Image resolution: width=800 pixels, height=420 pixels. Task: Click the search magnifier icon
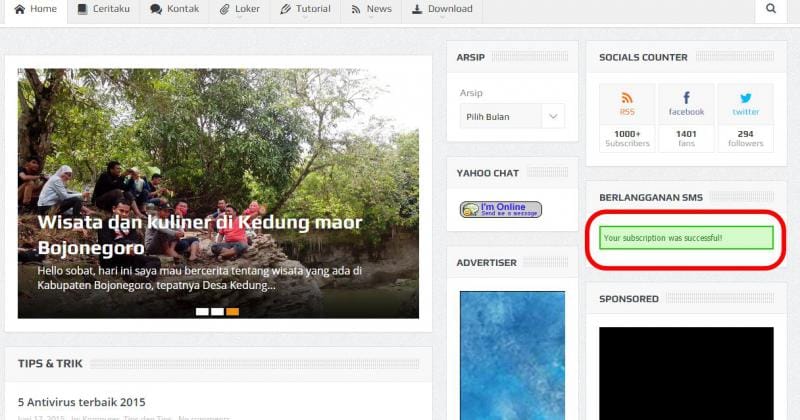[x=771, y=9]
